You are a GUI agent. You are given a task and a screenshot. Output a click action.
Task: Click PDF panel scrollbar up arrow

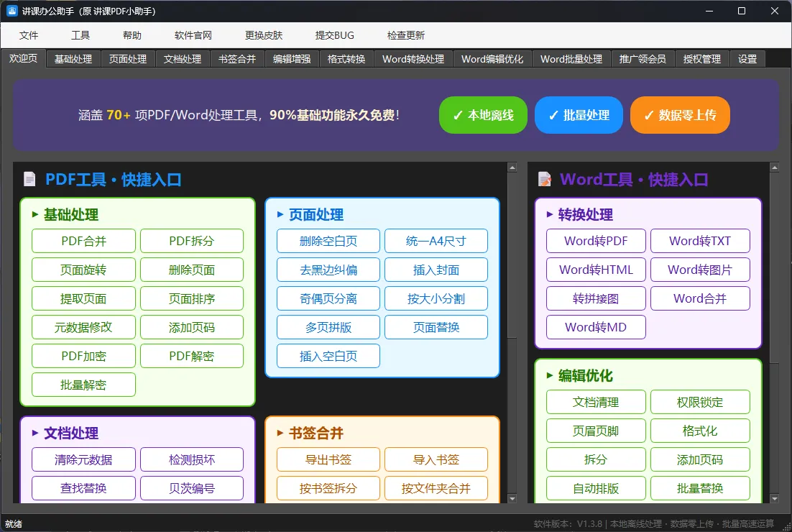click(512, 168)
